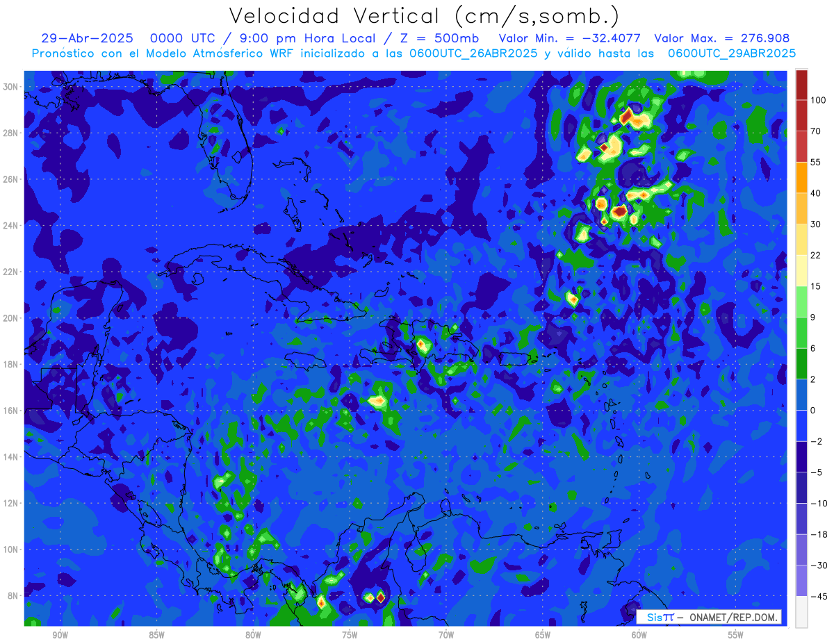834x644 pixels.
Task: Click the "85W" longitude label
Action: tap(156, 635)
